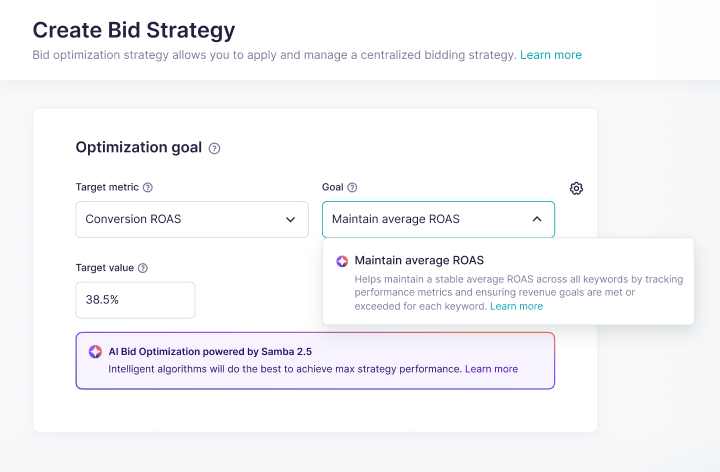
Task: Collapse the Goal dropdown using its chevron
Action: [x=536, y=219]
